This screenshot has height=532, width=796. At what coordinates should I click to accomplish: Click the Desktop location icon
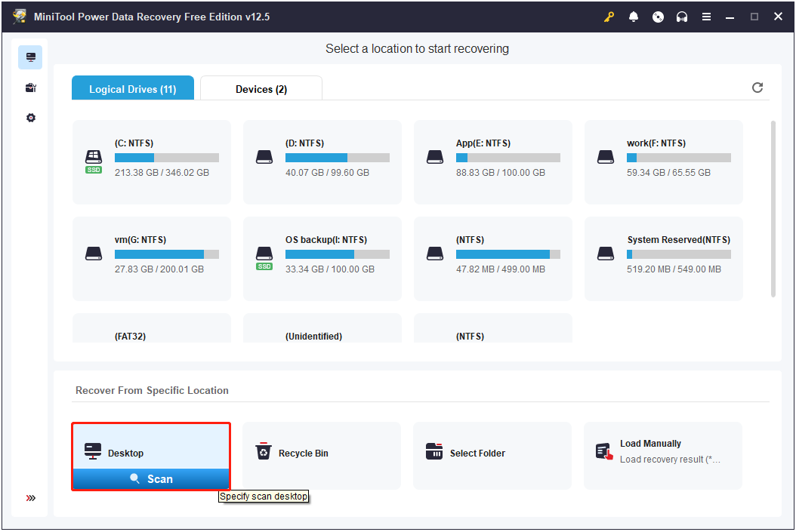tap(93, 451)
